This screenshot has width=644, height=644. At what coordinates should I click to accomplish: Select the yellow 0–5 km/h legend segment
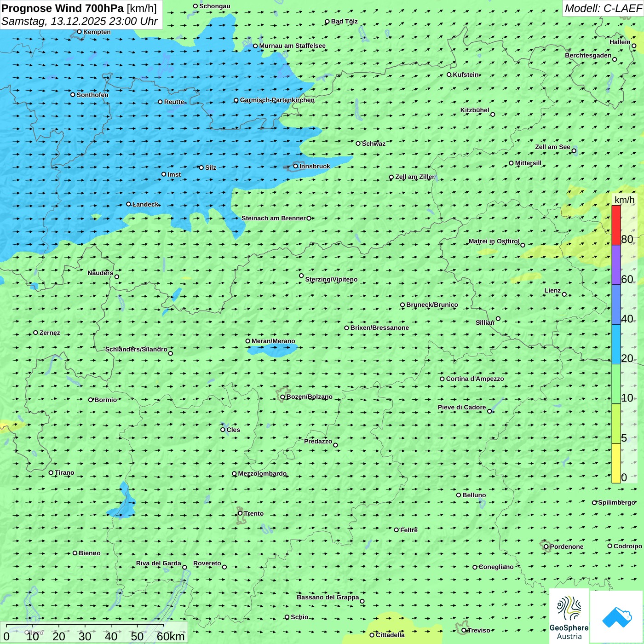tap(616, 463)
